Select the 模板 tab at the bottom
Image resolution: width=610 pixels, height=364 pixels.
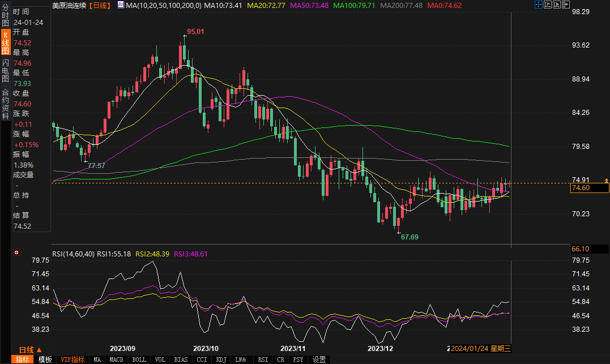(x=45, y=359)
